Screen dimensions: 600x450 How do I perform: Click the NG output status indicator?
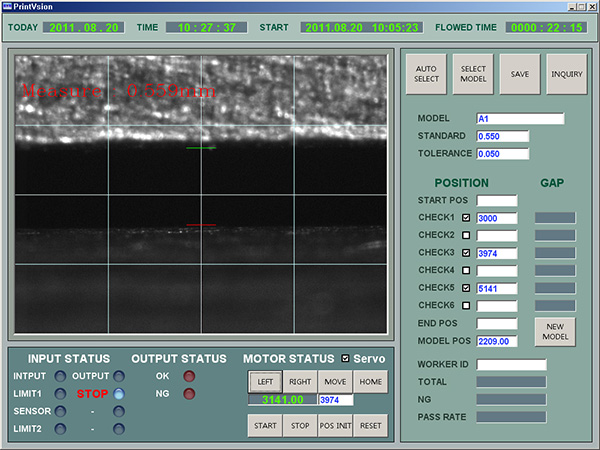pos(189,394)
